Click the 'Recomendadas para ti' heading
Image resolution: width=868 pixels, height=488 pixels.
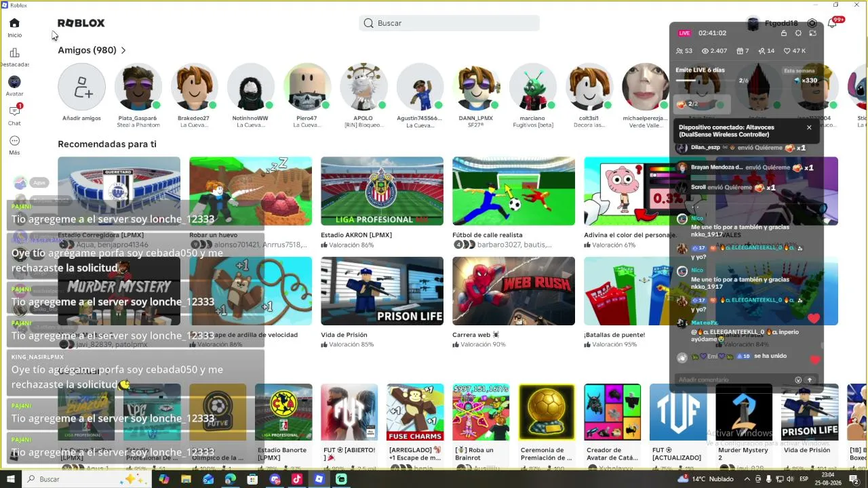(x=107, y=144)
